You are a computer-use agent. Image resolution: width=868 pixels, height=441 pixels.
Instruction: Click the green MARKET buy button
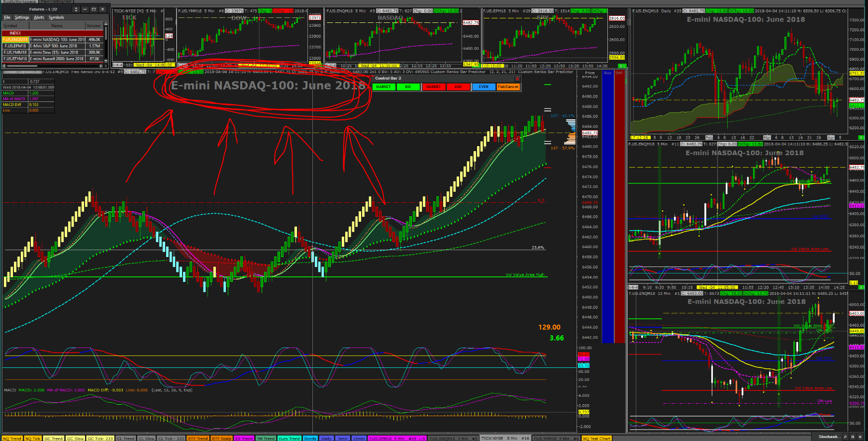click(x=384, y=87)
